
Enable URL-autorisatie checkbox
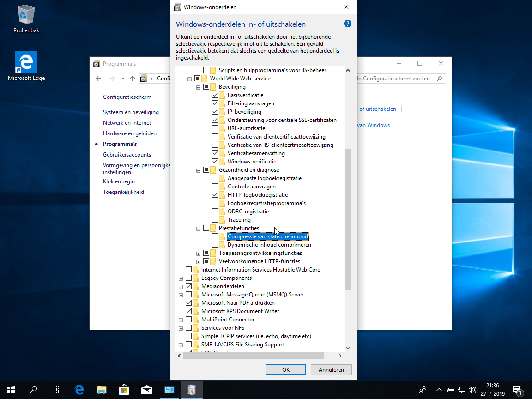tap(215, 128)
